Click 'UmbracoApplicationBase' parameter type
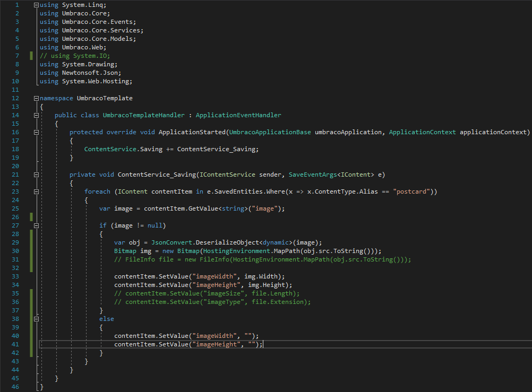Image resolution: width=532 pixels, height=392 pixels. (x=270, y=132)
